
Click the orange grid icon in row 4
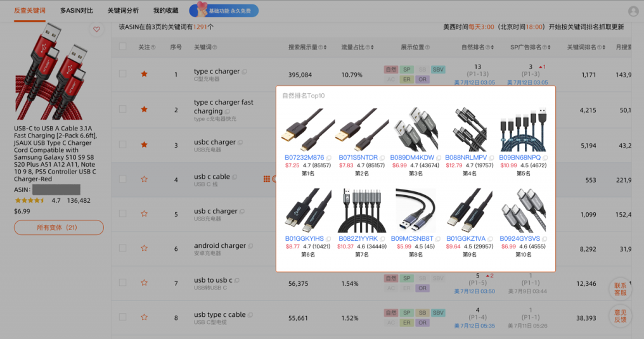point(267,179)
